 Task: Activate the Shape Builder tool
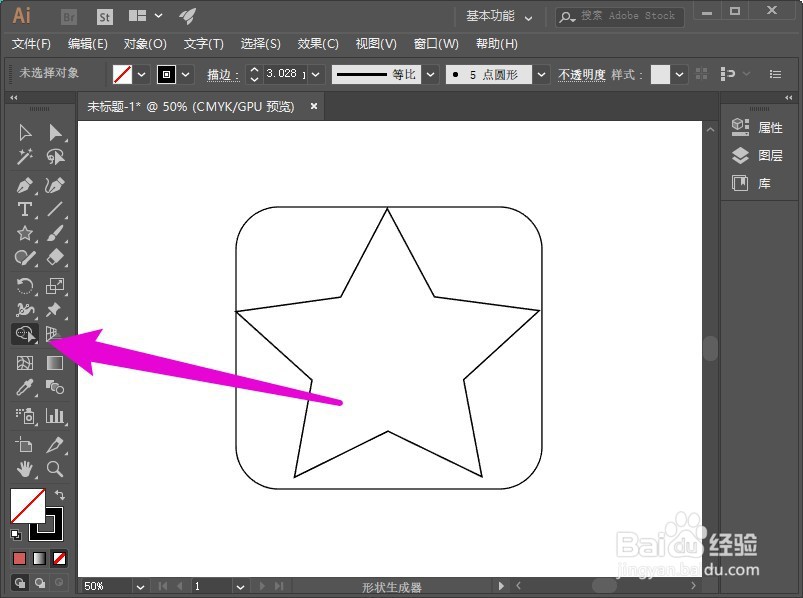(25, 334)
